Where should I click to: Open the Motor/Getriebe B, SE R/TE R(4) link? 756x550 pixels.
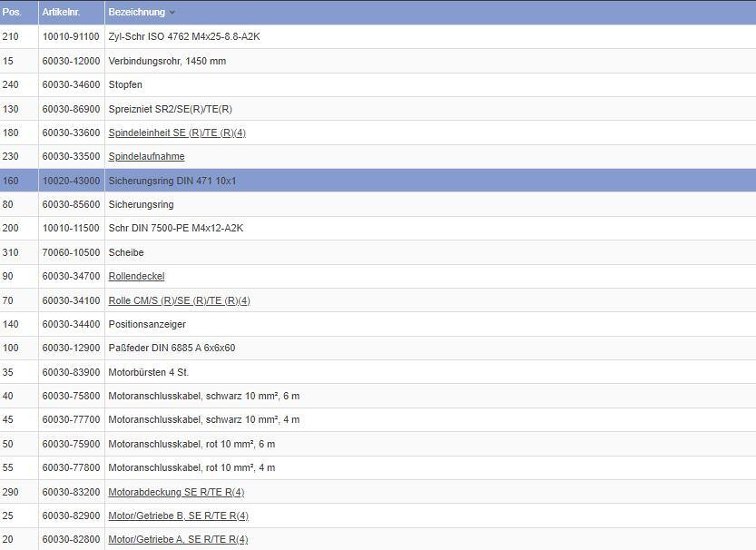click(178, 516)
